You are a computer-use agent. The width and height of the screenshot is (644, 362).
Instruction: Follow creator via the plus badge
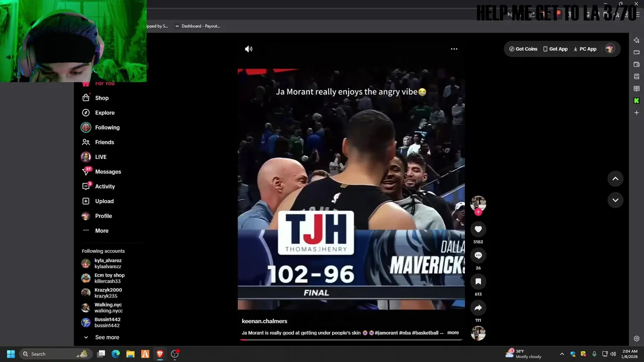(x=478, y=212)
